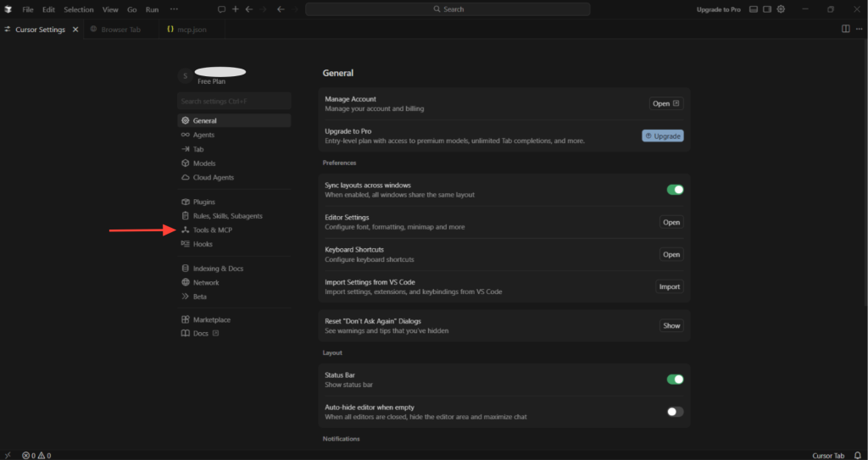
Task: Toggle the bottom panel layout icon
Action: 753,9
